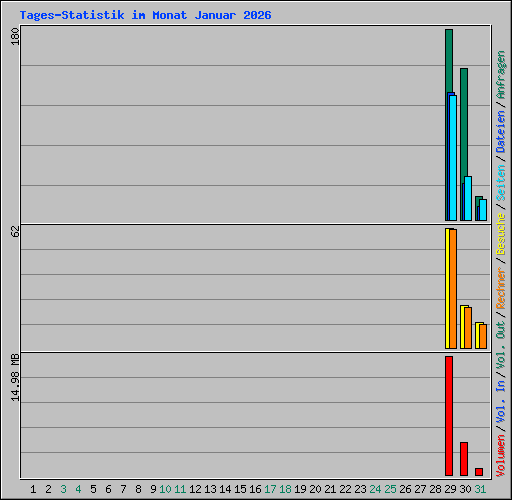Click the chart title 'Tages-Statistik im Monat Januar 2026'

click(x=145, y=15)
